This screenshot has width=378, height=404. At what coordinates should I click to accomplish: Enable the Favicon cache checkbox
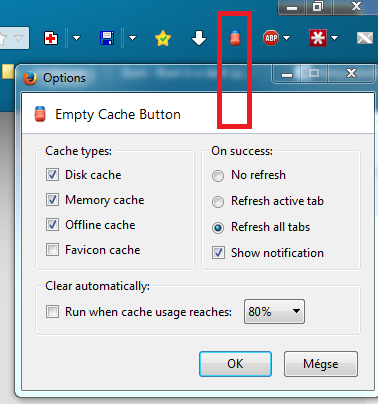click(x=52, y=249)
